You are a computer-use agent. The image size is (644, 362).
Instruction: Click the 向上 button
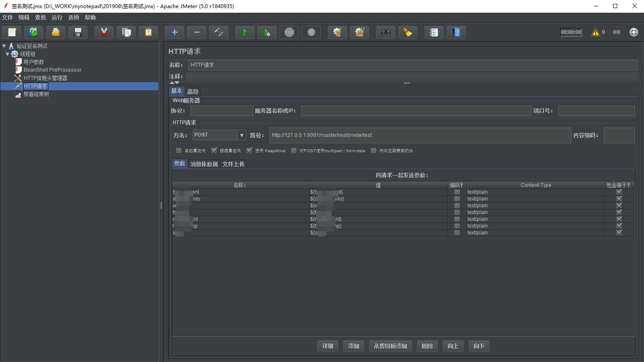(x=453, y=346)
